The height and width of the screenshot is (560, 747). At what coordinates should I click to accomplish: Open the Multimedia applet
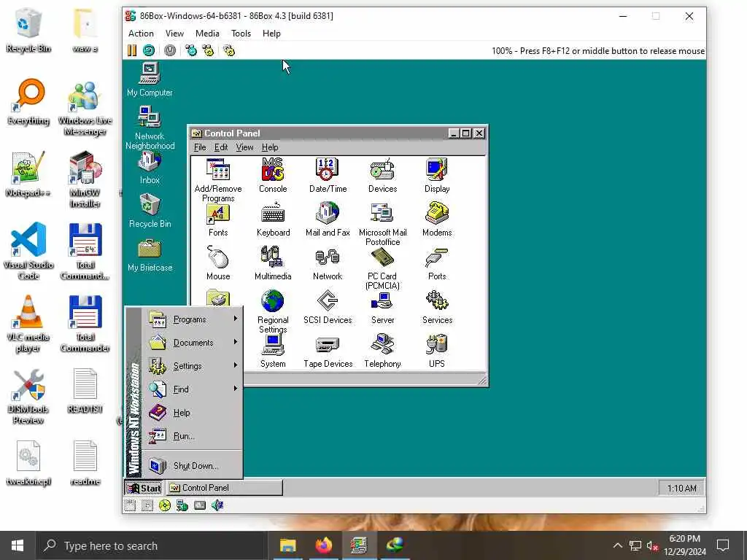click(x=273, y=263)
